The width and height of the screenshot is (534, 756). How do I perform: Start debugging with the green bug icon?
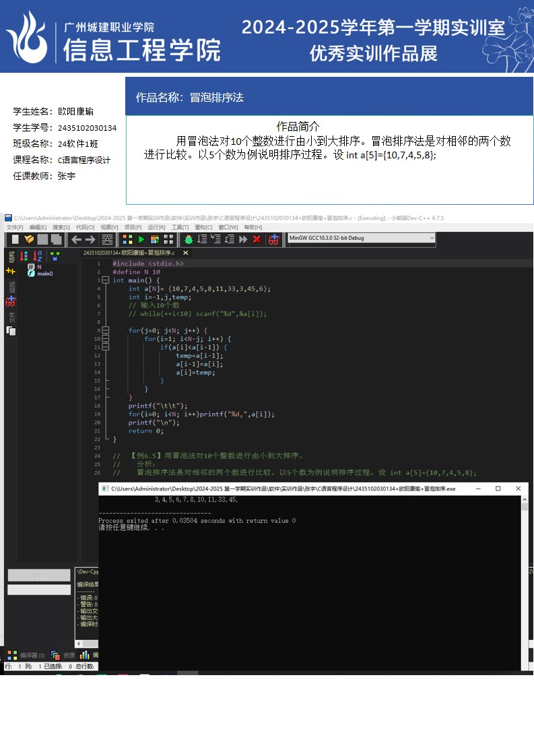189,239
